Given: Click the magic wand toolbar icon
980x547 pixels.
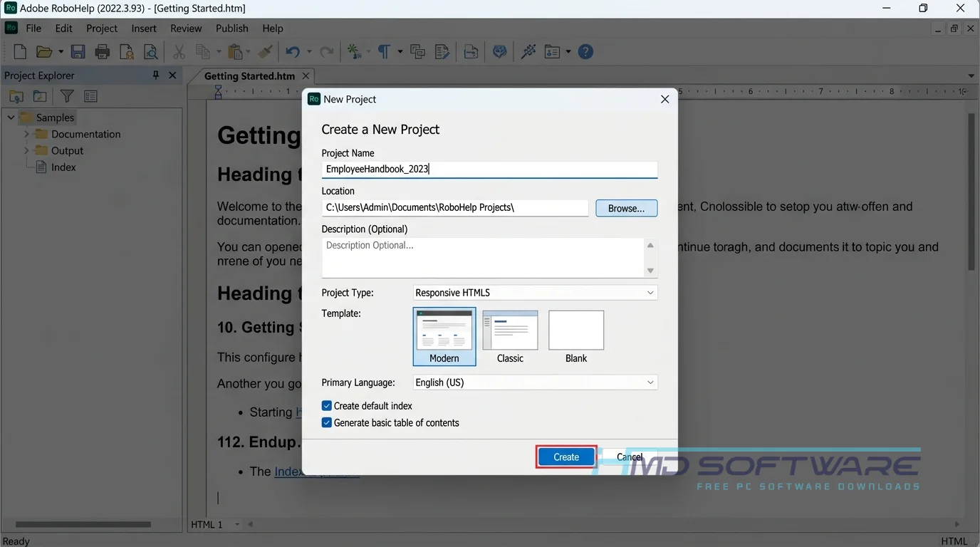Looking at the screenshot, I should point(528,52).
